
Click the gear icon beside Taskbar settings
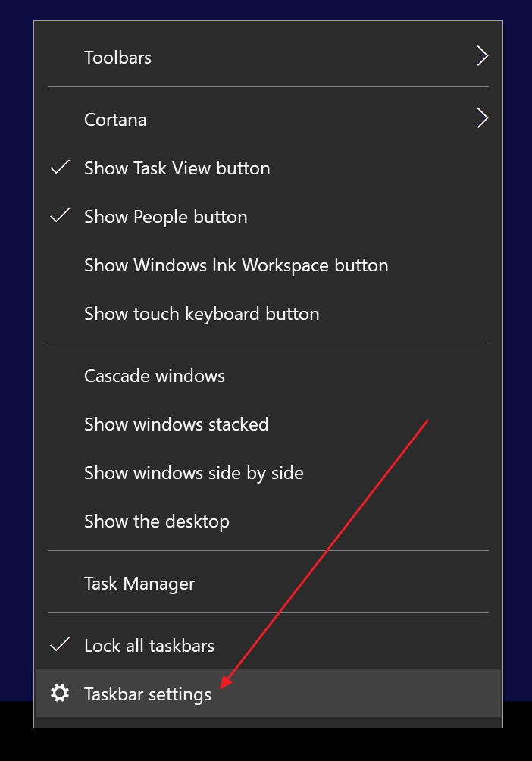point(60,693)
